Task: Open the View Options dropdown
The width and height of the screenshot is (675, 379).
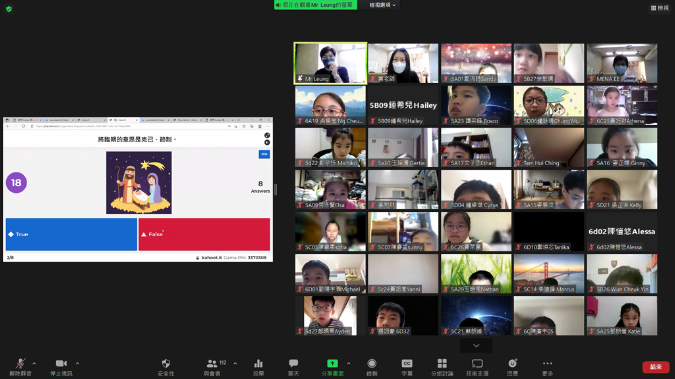Action: click(382, 5)
